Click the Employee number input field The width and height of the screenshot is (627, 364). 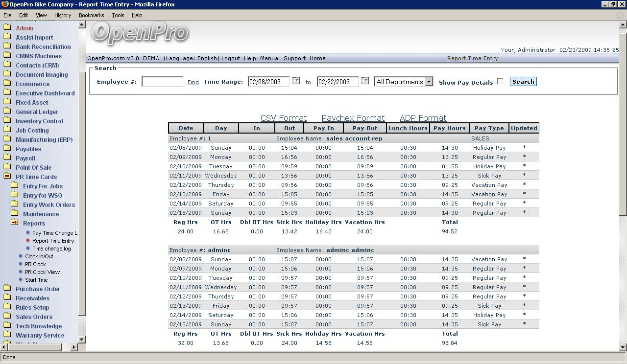[162, 82]
